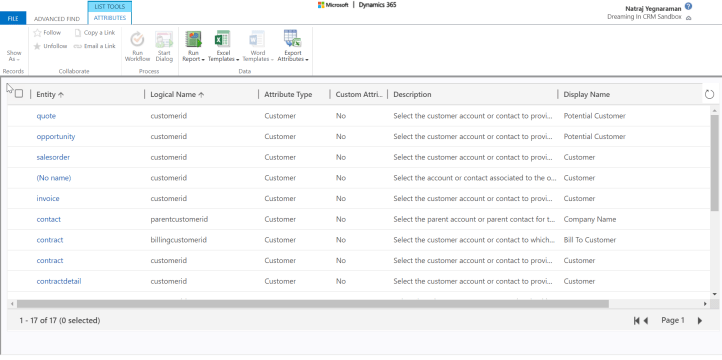
Task: Open Excel Templates menu
Action: pyautogui.click(x=223, y=46)
